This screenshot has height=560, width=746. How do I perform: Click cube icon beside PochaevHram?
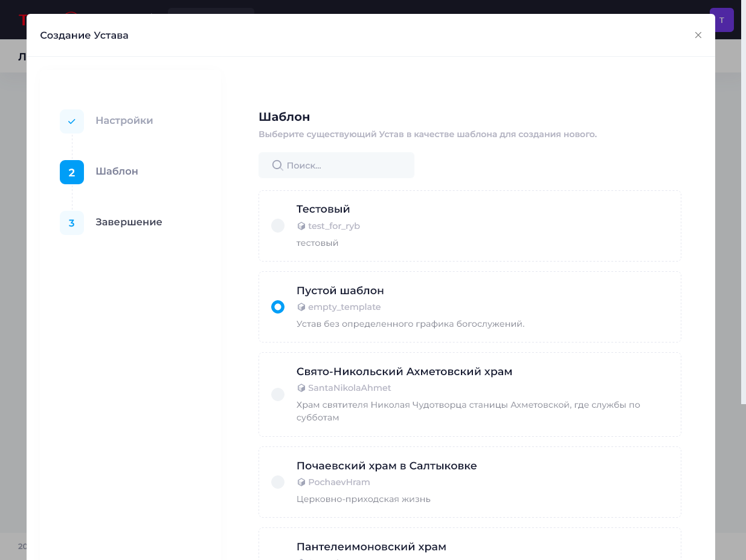(301, 482)
